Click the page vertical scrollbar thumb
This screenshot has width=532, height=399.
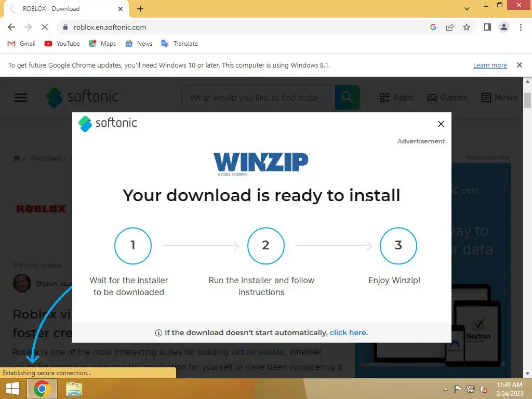(528, 100)
